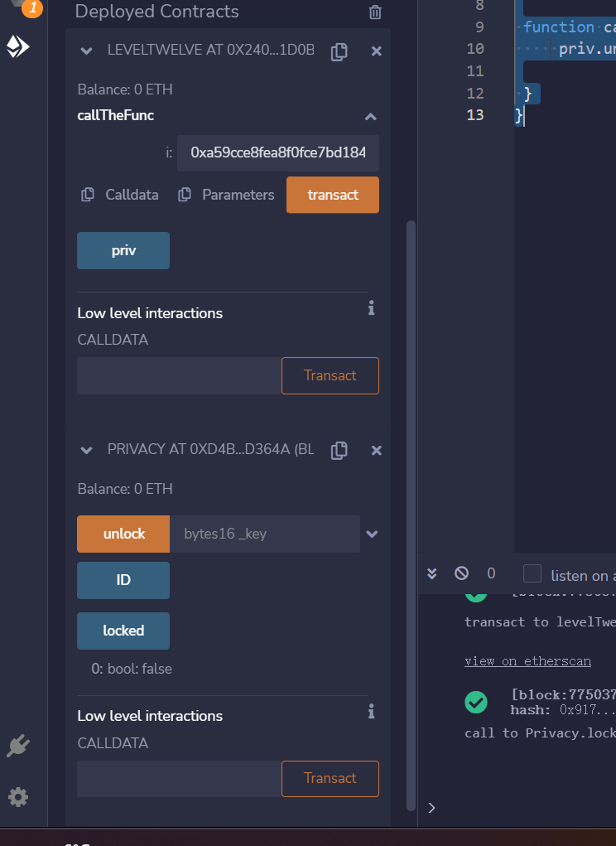This screenshot has width=616, height=846.
Task: Expand the unlock function parameters dropdown
Action: point(372,534)
